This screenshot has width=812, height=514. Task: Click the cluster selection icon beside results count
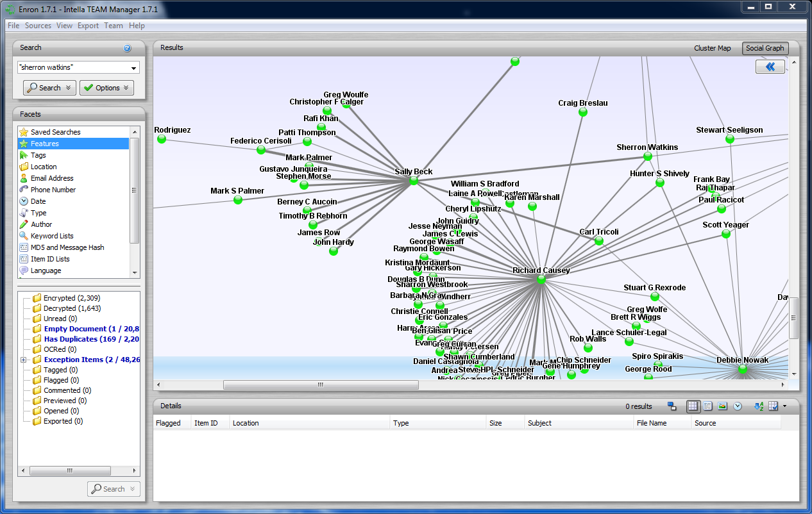[672, 406]
